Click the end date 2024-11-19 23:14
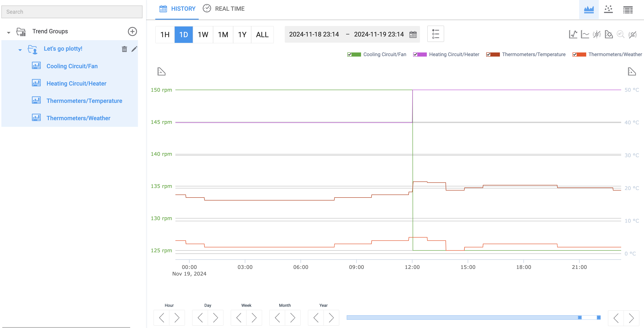The image size is (644, 328). click(x=379, y=34)
